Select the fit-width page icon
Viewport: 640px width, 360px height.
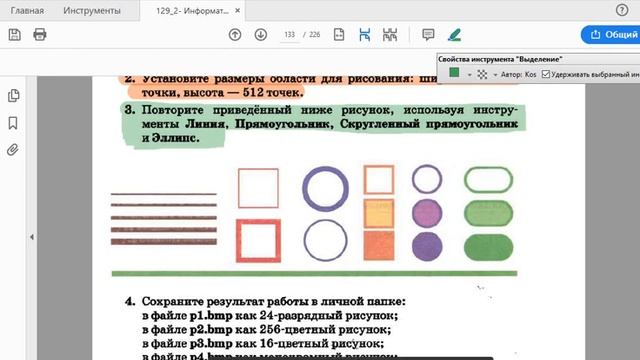click(339, 35)
